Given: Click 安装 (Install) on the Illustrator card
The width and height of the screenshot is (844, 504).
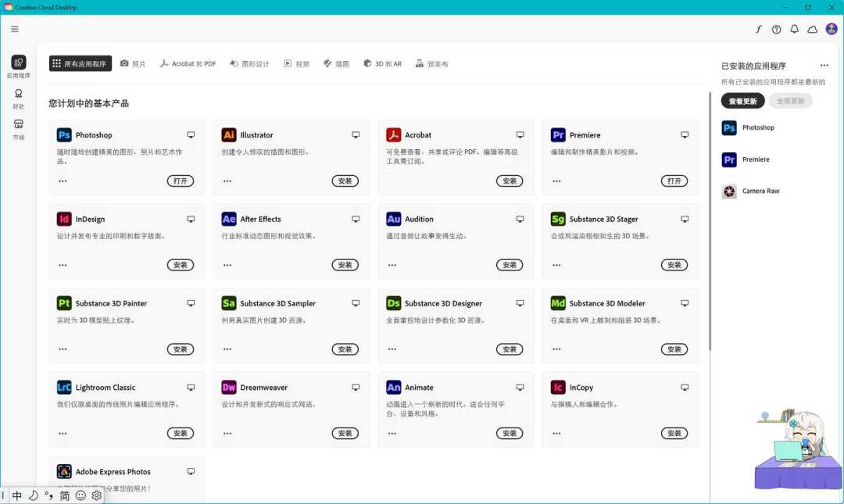Looking at the screenshot, I should point(345,181).
